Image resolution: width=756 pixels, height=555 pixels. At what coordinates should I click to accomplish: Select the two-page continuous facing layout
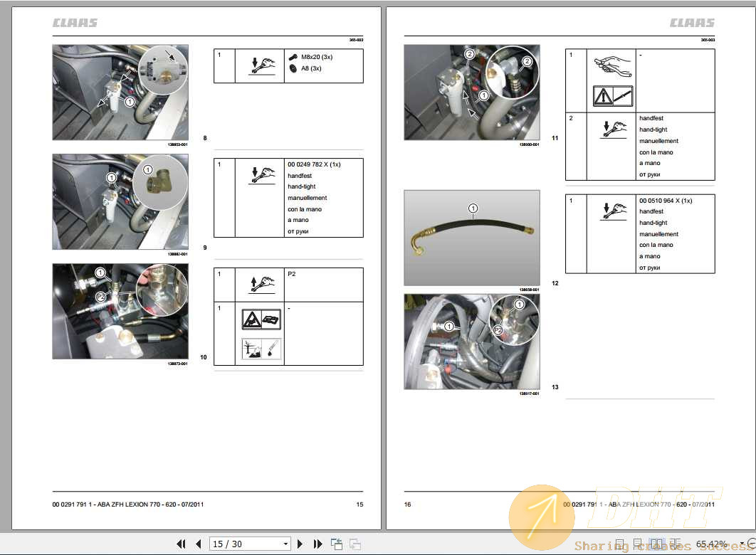(675, 544)
